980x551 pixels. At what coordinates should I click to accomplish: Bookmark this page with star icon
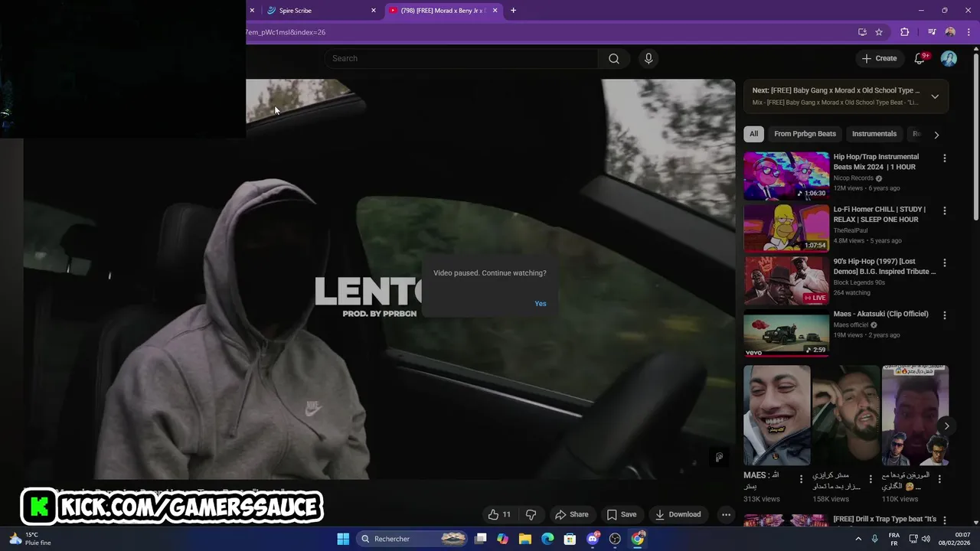point(879,32)
